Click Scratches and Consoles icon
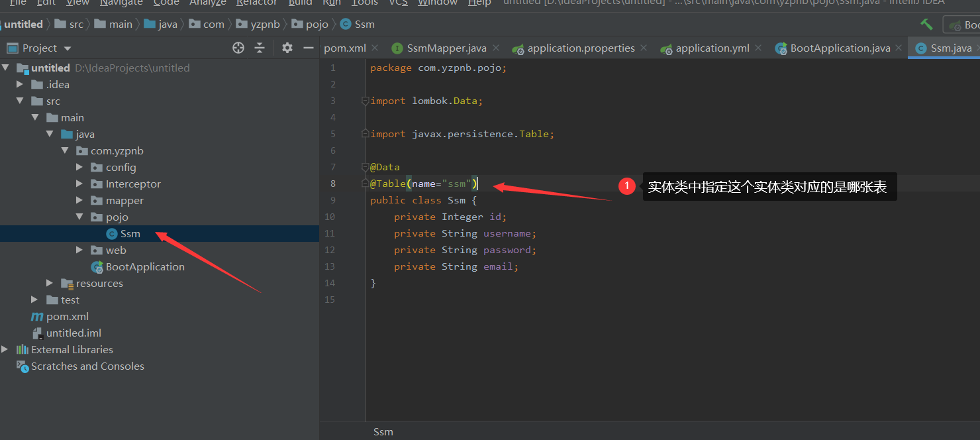Screen dimensions: 980x440 [22, 366]
